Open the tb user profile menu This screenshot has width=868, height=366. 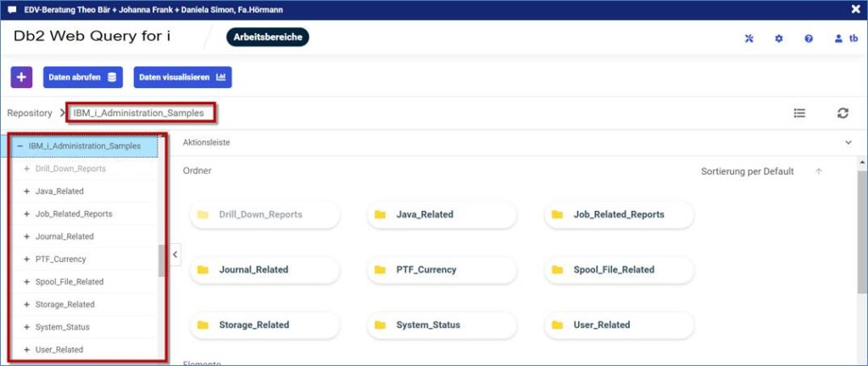[846, 39]
